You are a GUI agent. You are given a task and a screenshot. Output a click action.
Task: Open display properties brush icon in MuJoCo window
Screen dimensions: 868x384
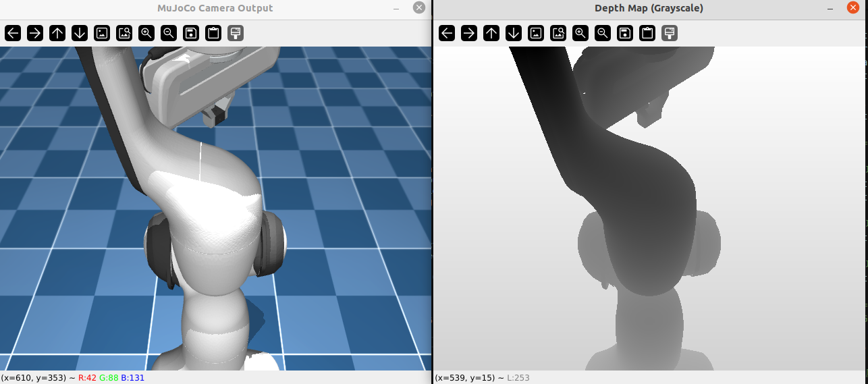tap(236, 32)
